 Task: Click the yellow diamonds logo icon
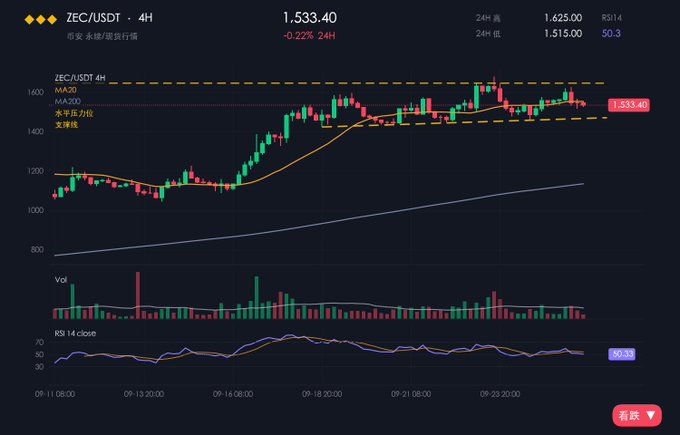(x=41, y=20)
